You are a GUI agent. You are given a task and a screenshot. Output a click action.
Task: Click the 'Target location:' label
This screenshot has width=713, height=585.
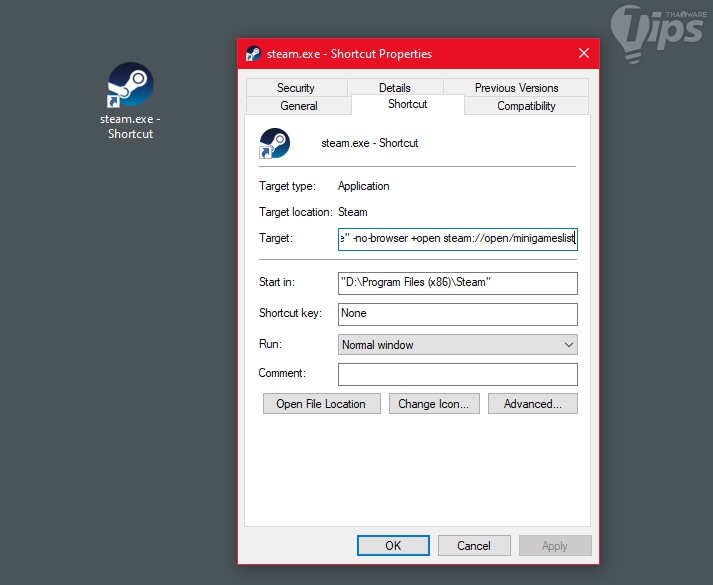tap(296, 212)
